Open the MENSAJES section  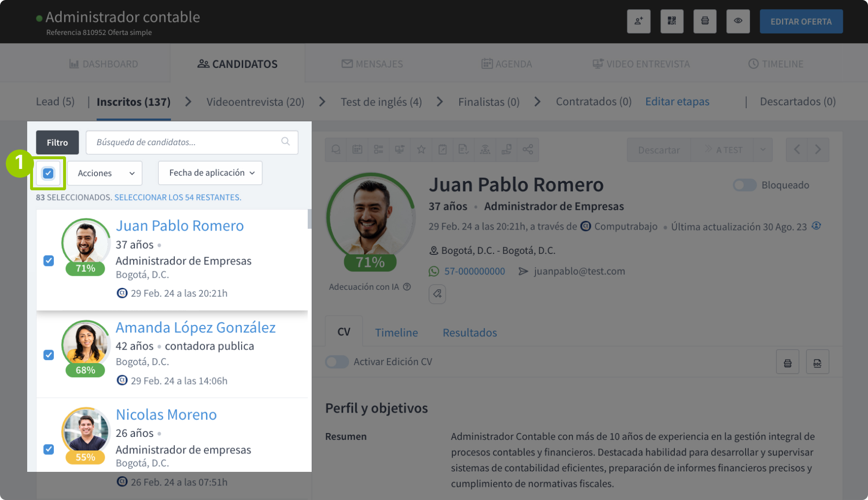[x=372, y=64]
